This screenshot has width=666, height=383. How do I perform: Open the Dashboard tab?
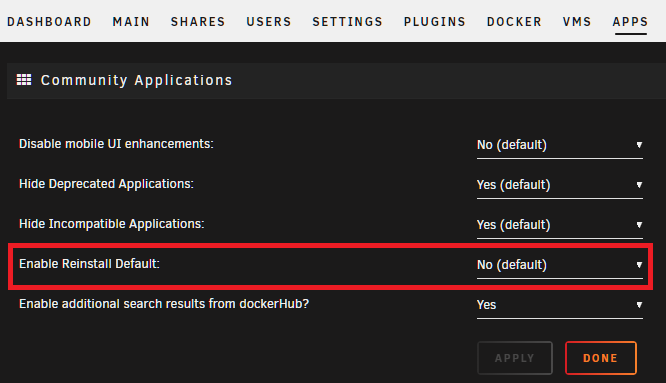(49, 22)
